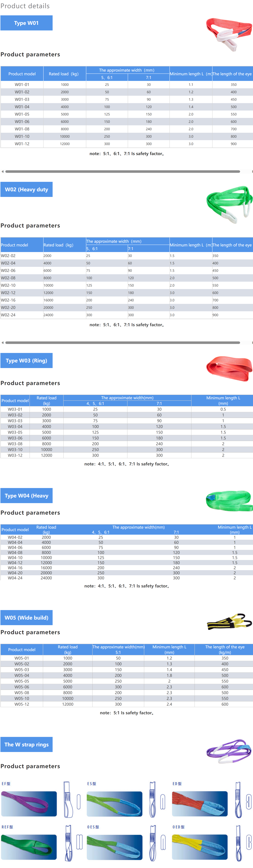Select the W02-24 model cell
The image size is (253, 868).
[x=22, y=315]
